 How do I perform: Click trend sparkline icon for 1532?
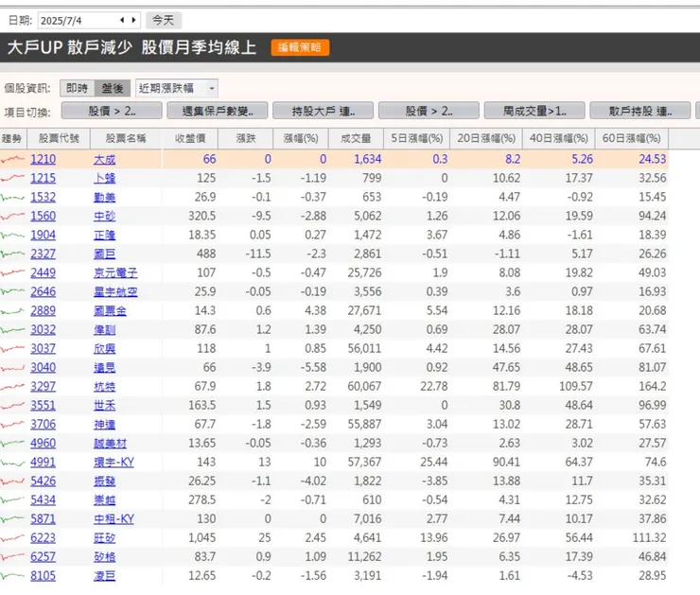(x=12, y=197)
